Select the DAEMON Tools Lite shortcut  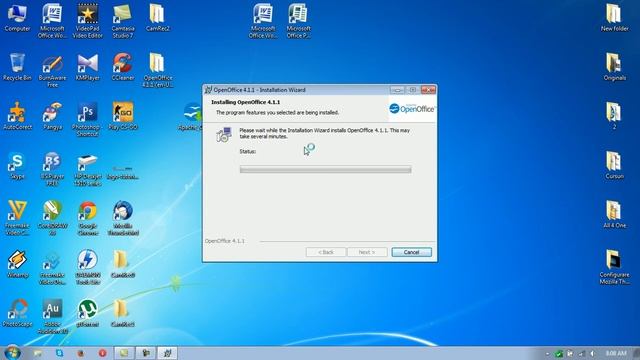click(x=88, y=267)
